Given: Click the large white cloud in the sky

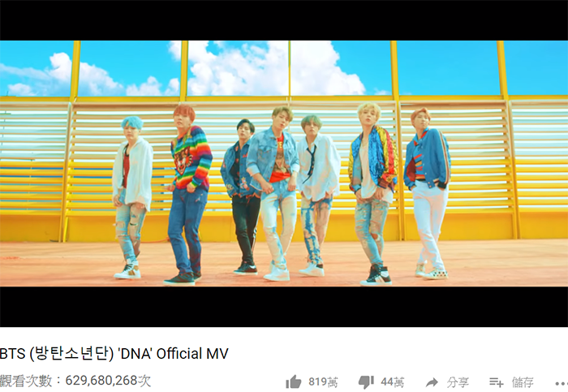Looking at the screenshot, I should pyautogui.click(x=275, y=68).
